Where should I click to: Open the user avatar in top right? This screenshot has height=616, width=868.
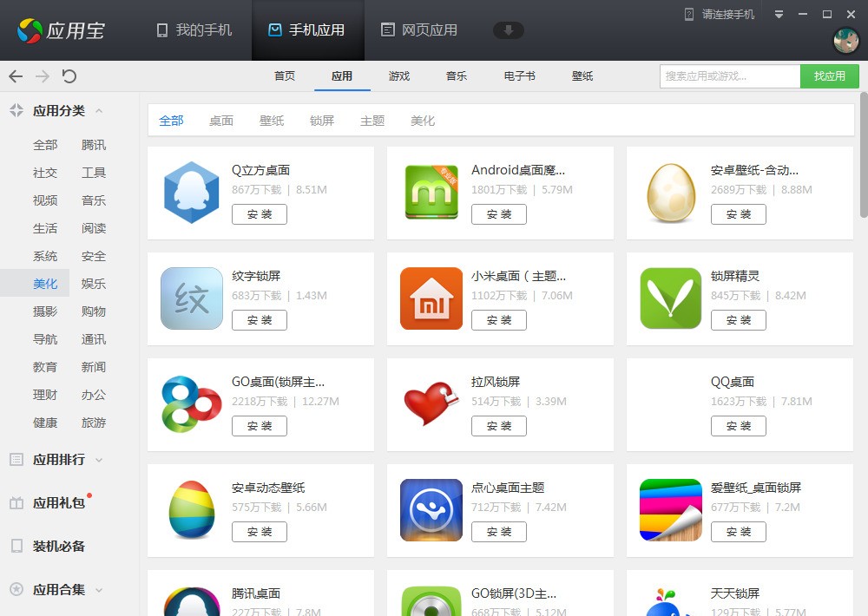(x=845, y=41)
